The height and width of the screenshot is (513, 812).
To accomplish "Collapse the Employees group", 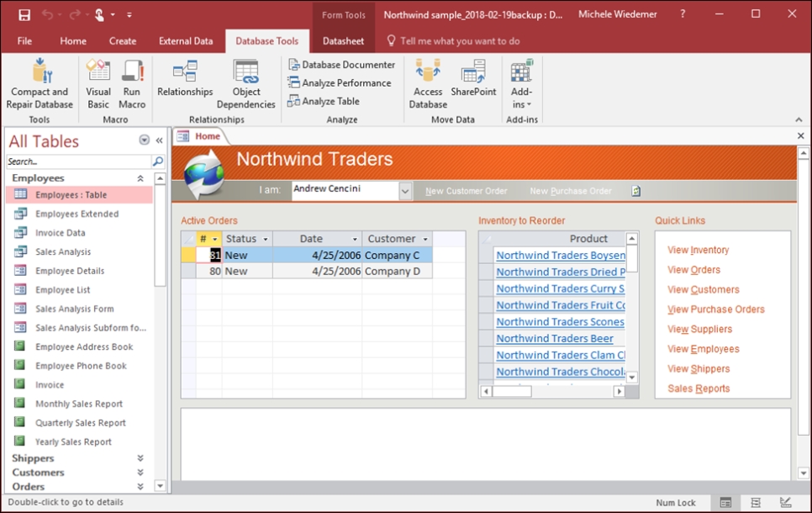I will (140, 178).
